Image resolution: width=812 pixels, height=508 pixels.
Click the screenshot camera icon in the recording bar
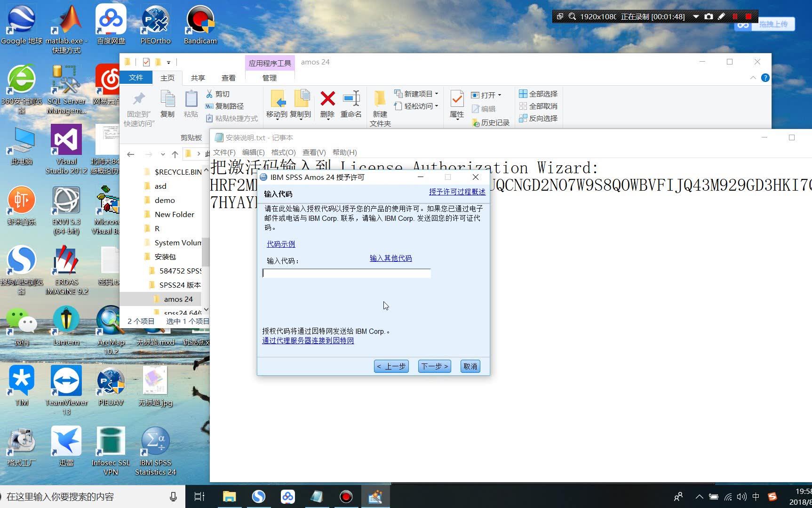click(709, 16)
